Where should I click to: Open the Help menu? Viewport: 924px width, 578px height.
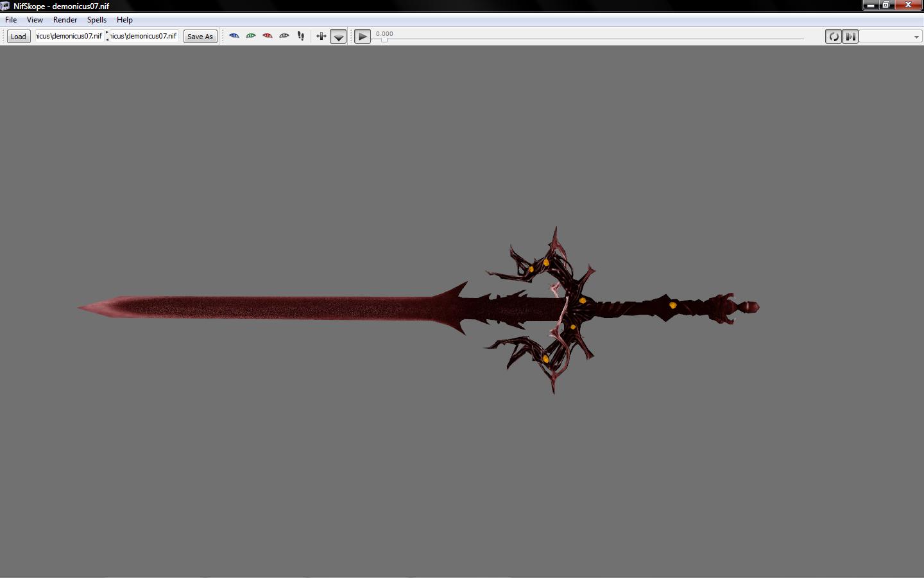[124, 20]
